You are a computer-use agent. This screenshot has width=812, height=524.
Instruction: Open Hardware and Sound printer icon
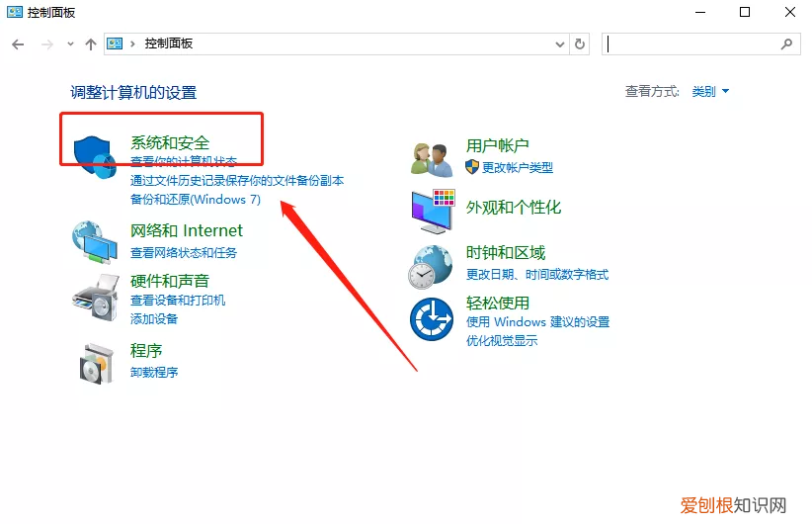(96, 298)
